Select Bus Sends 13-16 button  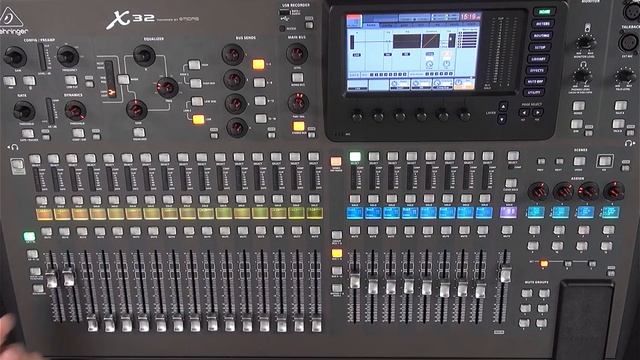tap(261, 118)
